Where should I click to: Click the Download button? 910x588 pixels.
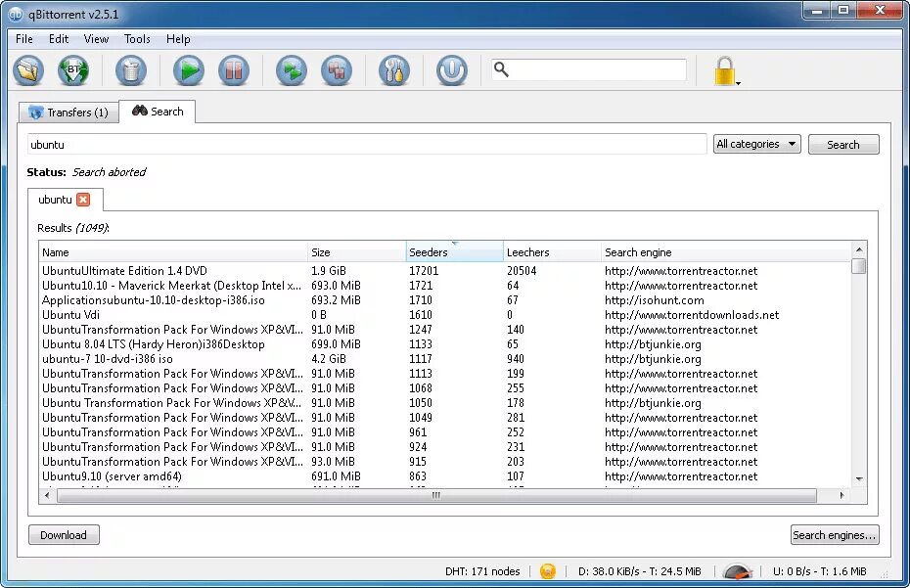[x=64, y=534]
